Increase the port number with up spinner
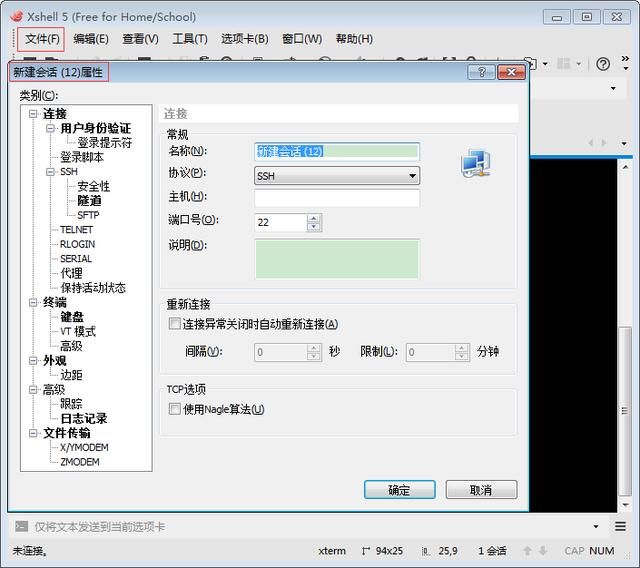The height and width of the screenshot is (568, 640). [x=313, y=218]
